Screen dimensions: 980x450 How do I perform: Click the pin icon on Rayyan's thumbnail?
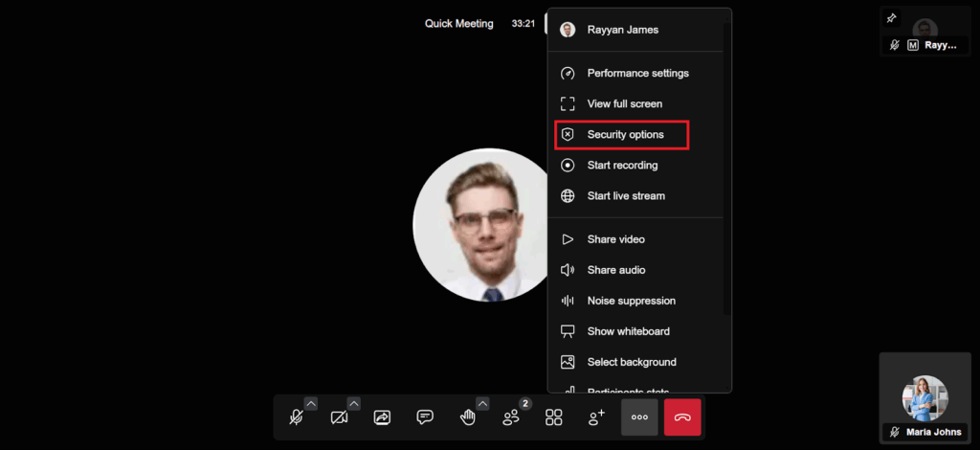click(x=892, y=18)
